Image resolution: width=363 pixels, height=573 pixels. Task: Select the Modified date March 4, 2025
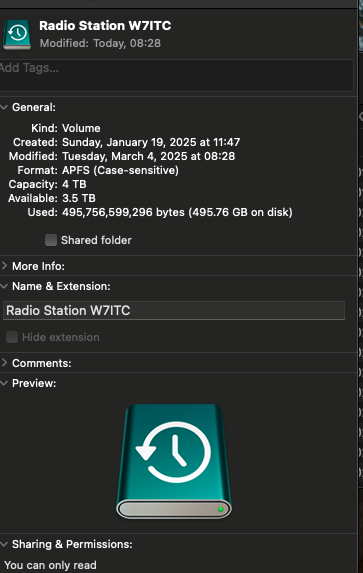click(148, 156)
